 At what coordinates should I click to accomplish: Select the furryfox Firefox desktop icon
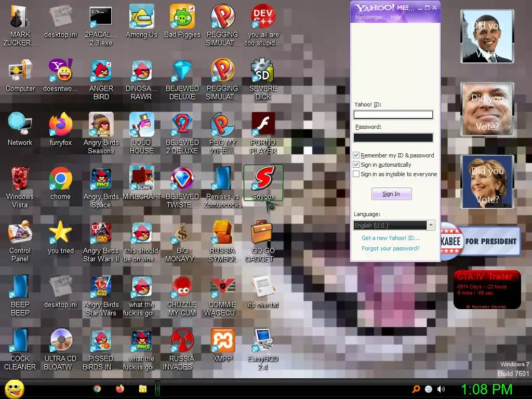point(60,129)
